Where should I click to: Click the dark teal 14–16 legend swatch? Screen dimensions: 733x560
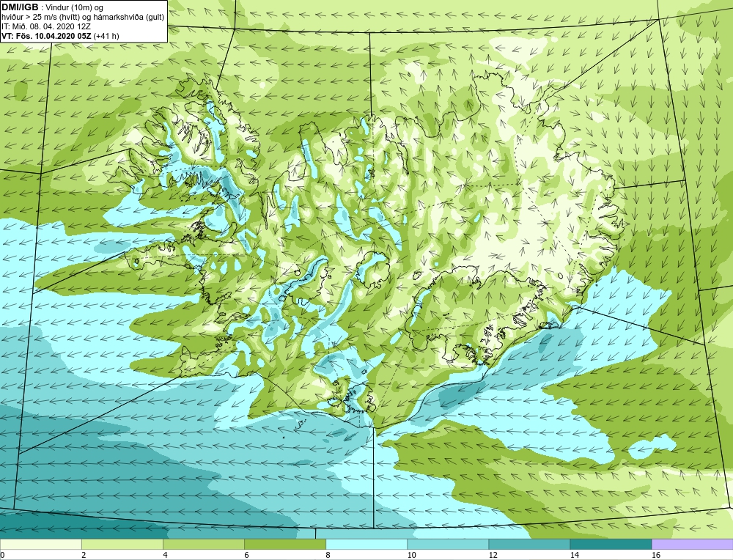[611, 544]
